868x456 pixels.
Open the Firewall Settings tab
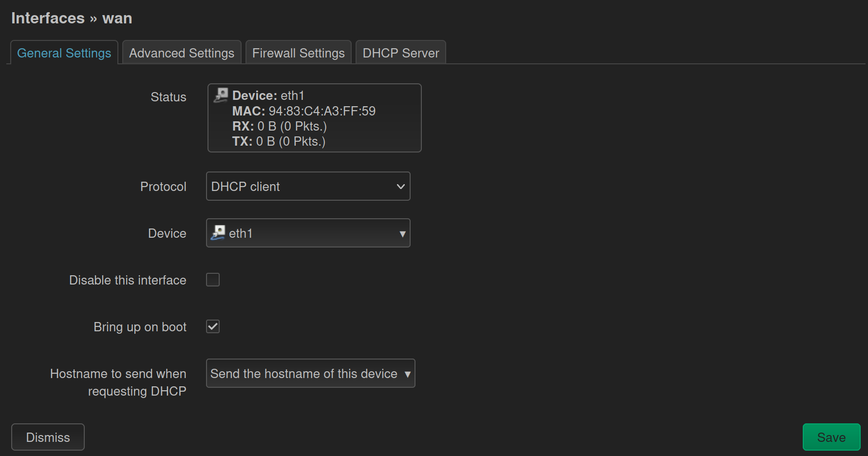(x=298, y=53)
